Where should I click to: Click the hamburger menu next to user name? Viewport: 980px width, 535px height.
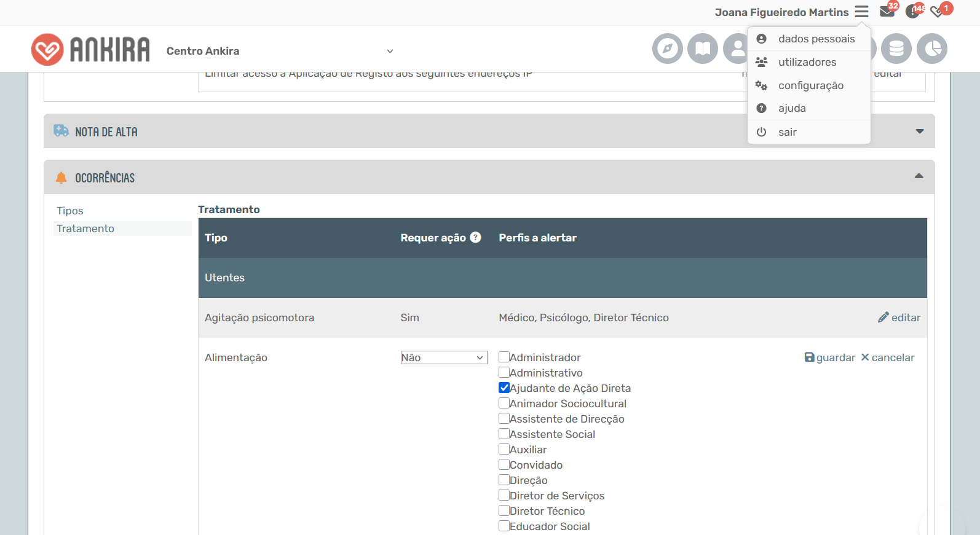pyautogui.click(x=861, y=12)
